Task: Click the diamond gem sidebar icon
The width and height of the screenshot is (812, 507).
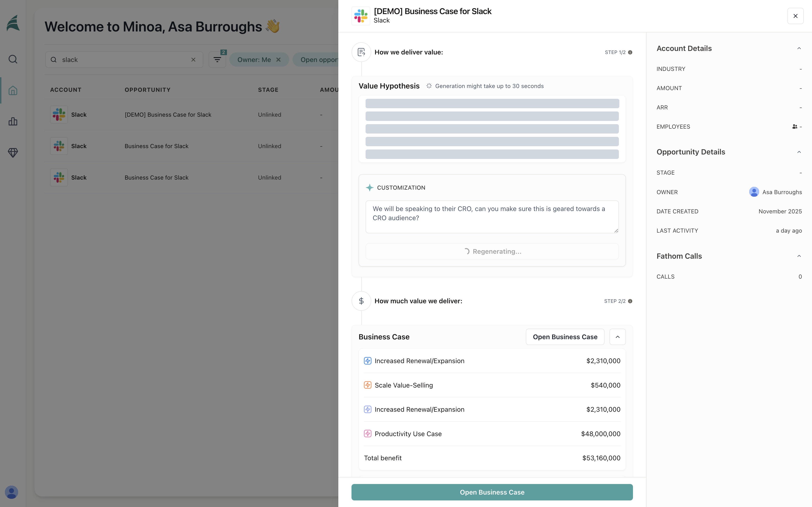Action: (x=13, y=153)
